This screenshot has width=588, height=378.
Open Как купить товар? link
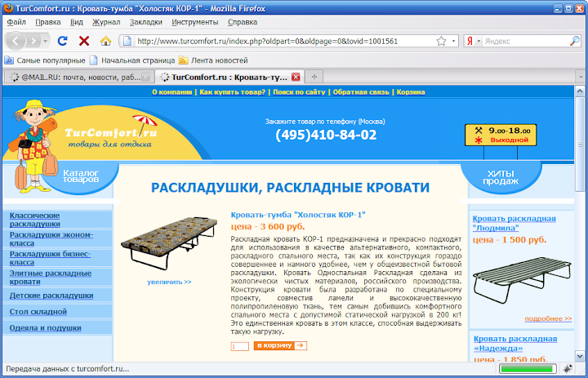coord(233,92)
